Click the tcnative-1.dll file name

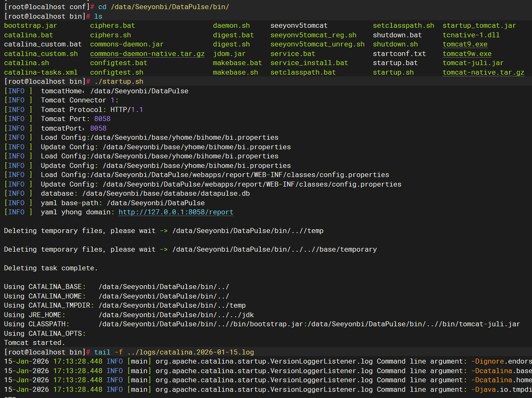[471, 35]
